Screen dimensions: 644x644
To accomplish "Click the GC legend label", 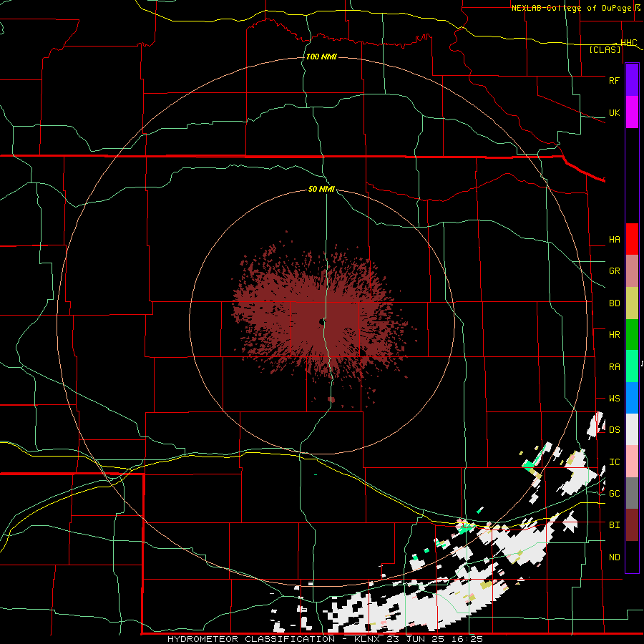I will click(x=614, y=493).
